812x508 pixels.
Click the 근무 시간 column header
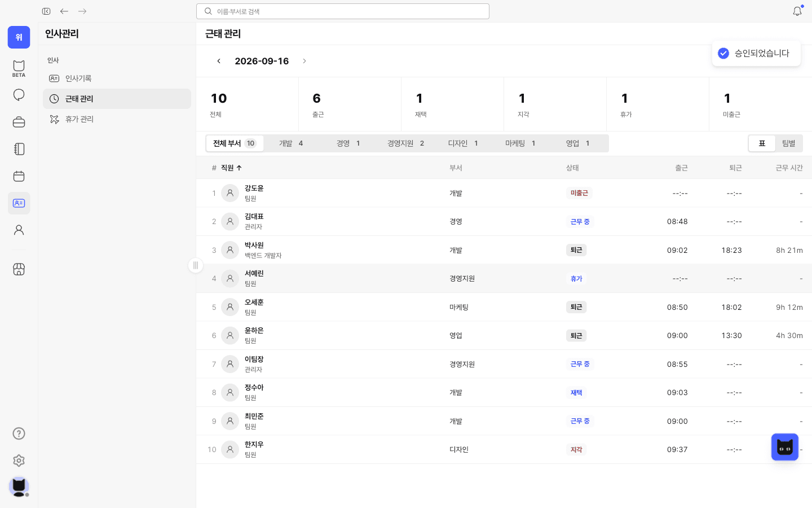point(789,168)
